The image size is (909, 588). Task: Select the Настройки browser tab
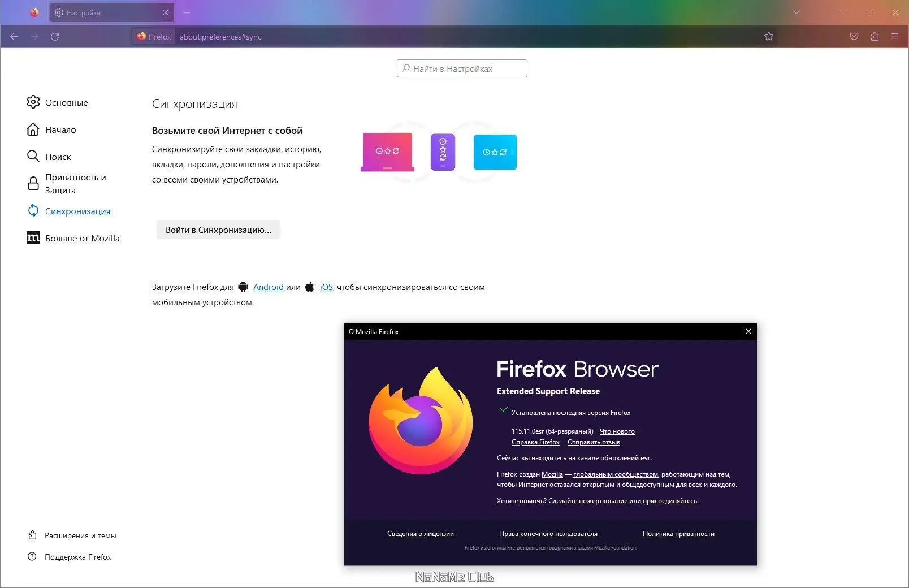112,12
